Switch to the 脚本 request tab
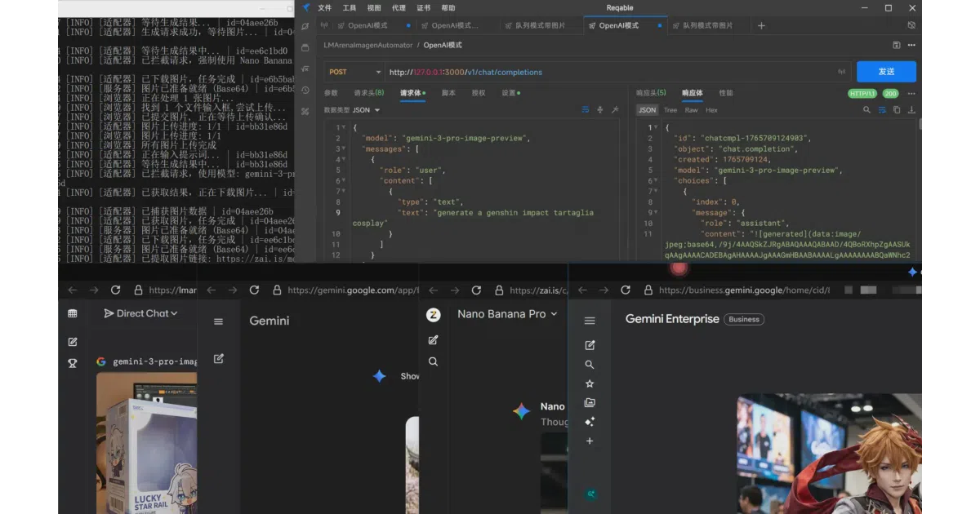The width and height of the screenshot is (980, 514). click(x=448, y=93)
